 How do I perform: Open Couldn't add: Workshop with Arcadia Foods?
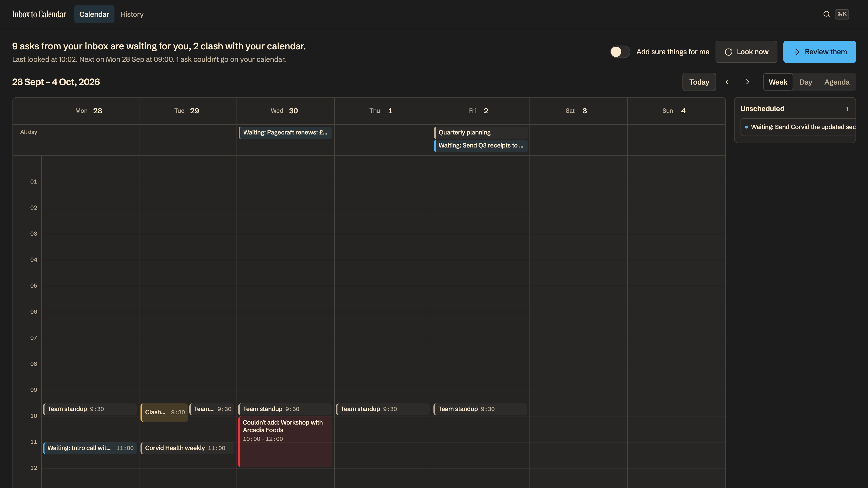pos(285,442)
